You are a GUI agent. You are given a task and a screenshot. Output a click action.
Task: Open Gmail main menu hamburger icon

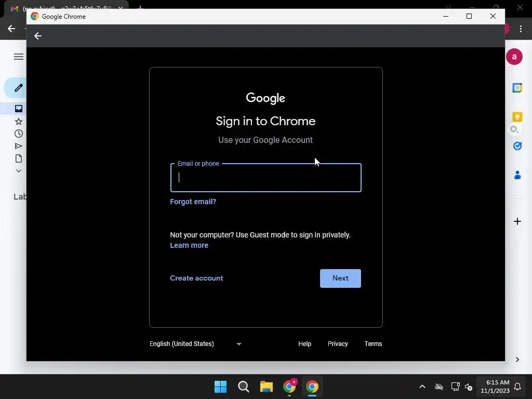point(19,57)
